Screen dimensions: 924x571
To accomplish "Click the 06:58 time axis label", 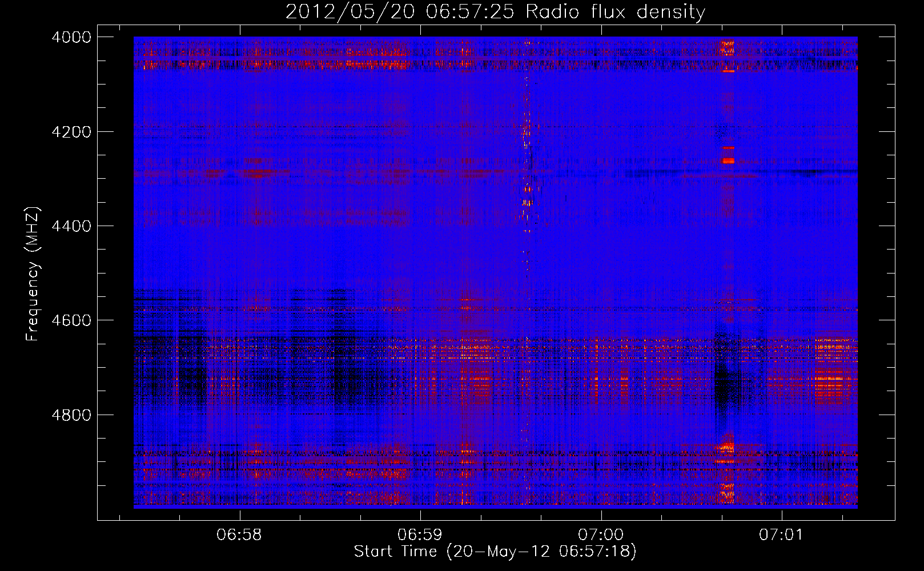I will [239, 535].
